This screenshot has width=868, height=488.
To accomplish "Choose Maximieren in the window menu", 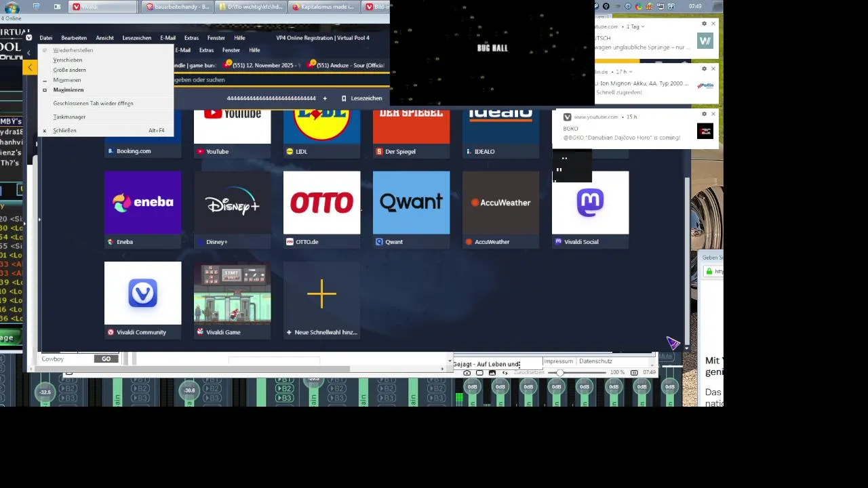I will click(x=106, y=89).
